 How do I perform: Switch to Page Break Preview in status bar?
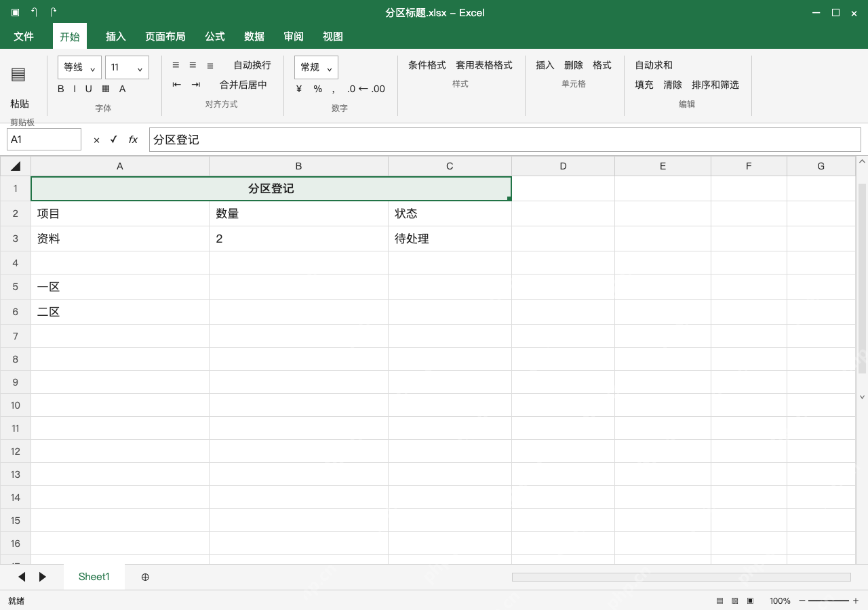click(x=750, y=601)
